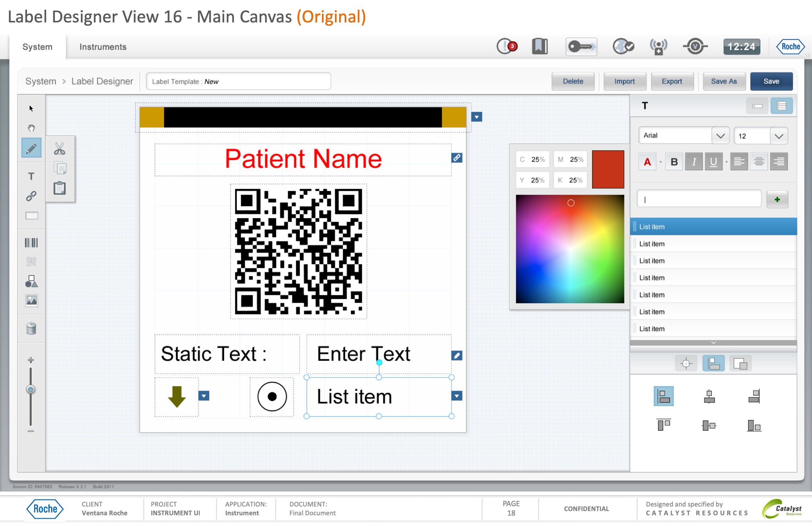Go to System breadcrumb
The height and width of the screenshot is (526, 812).
pyautogui.click(x=41, y=81)
